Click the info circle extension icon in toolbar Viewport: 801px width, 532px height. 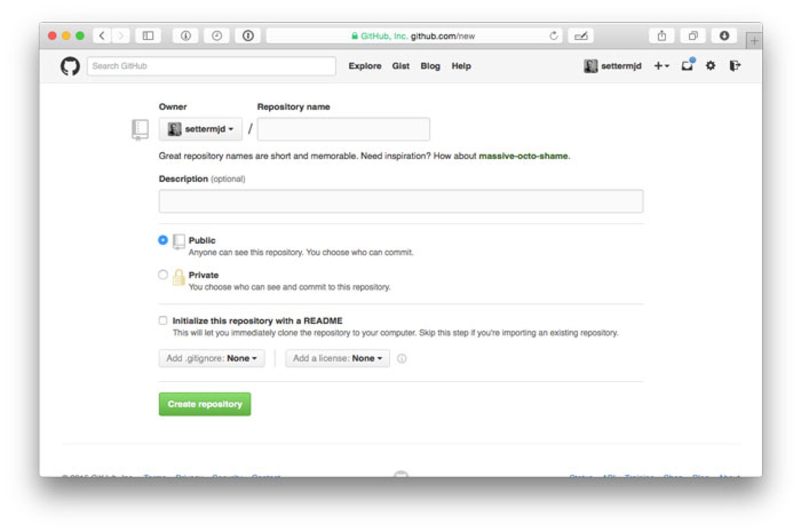[186, 36]
